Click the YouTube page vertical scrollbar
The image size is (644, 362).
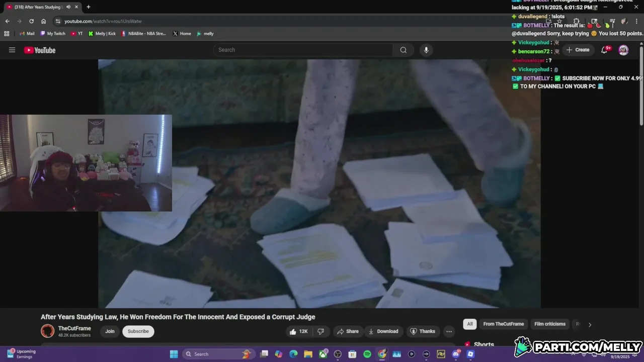641,85
